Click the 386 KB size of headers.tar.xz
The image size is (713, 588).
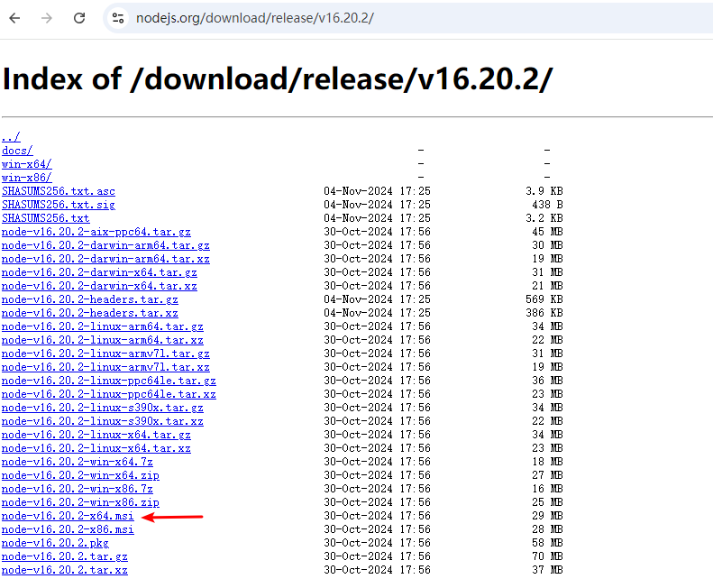click(x=544, y=313)
